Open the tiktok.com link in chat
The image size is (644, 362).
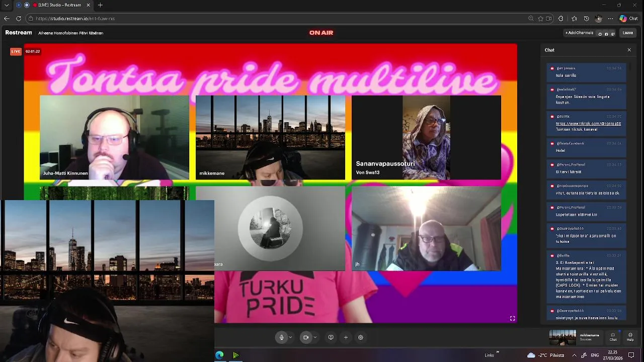pyautogui.click(x=588, y=123)
